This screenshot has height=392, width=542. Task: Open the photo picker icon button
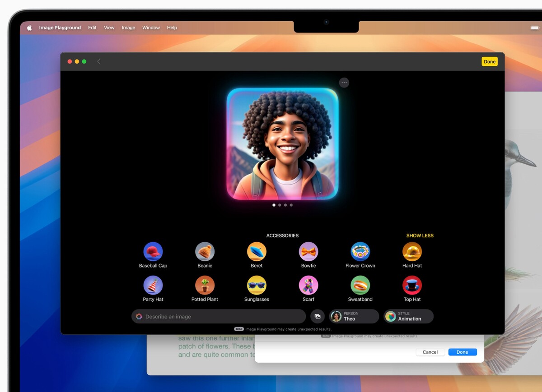317,316
